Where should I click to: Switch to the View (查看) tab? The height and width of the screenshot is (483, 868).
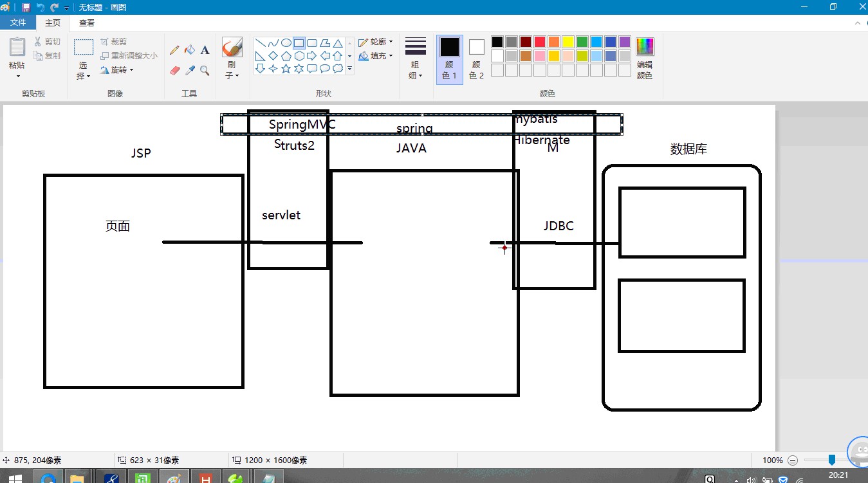pyautogui.click(x=87, y=23)
